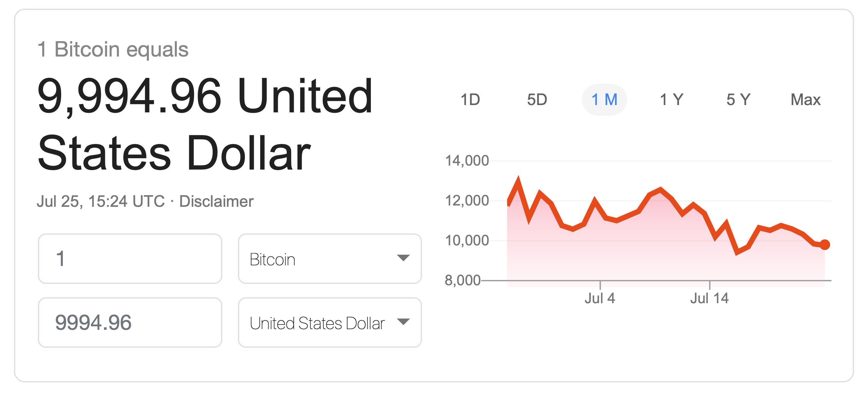Click the Jul 25, 15:24 UTC timestamp
Viewport: 868px width, 395px height.
[101, 201]
